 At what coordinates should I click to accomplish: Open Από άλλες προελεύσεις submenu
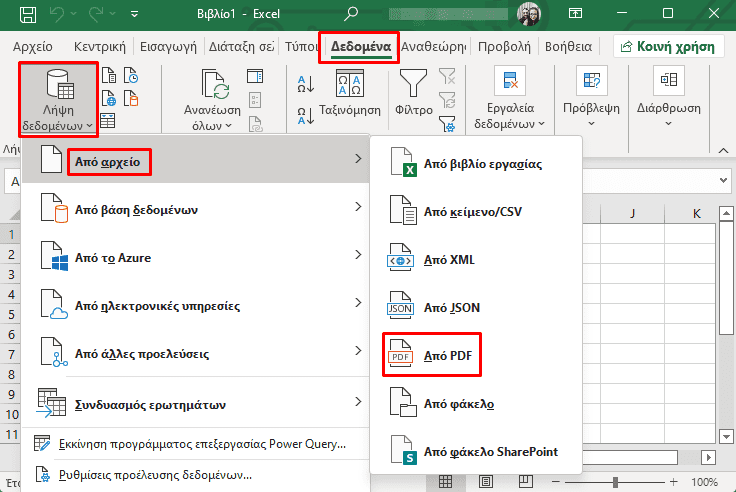click(x=196, y=353)
